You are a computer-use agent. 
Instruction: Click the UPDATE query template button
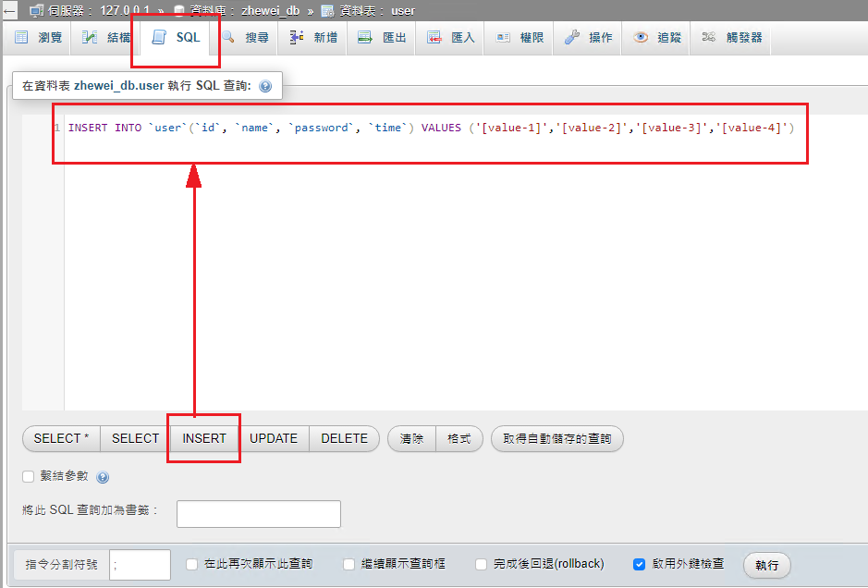(x=274, y=438)
